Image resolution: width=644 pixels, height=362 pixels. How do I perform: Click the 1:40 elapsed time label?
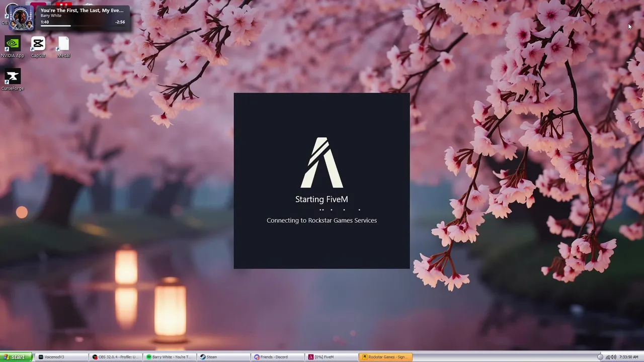pos(45,22)
